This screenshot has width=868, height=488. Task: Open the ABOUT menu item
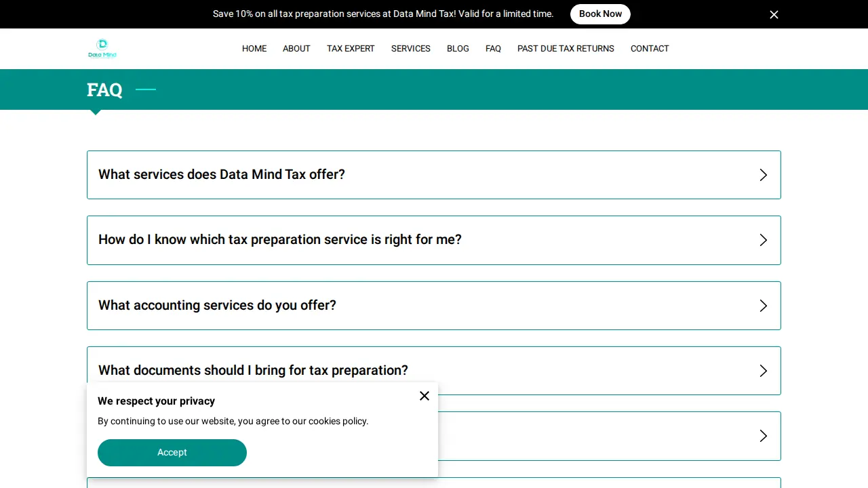tap(296, 49)
